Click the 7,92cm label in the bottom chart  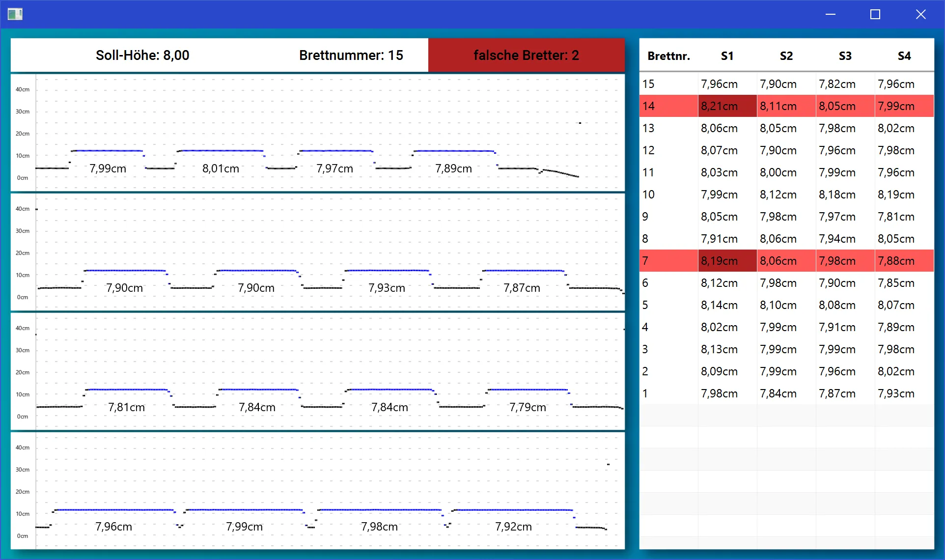514,527
